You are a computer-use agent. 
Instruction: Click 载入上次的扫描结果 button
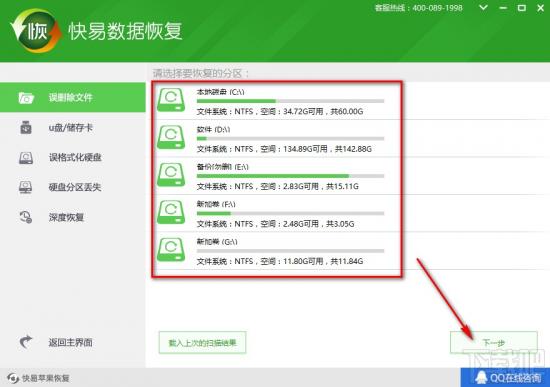click(202, 342)
